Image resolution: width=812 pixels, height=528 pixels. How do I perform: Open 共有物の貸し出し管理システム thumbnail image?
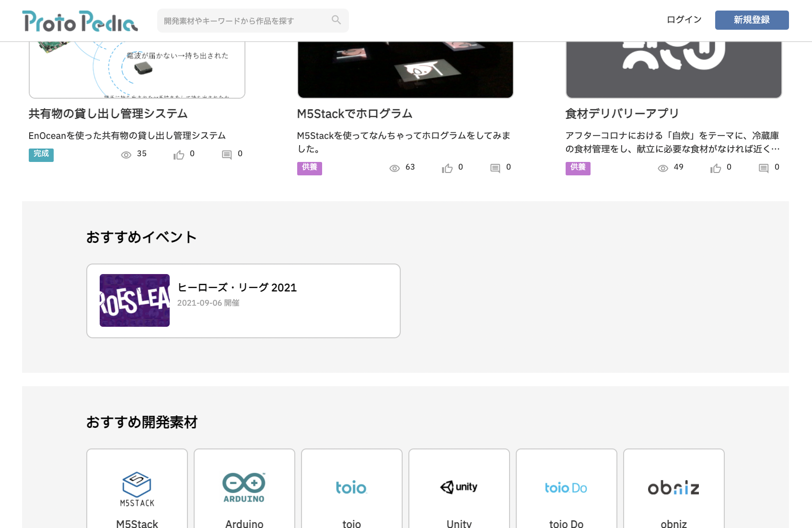(x=137, y=69)
